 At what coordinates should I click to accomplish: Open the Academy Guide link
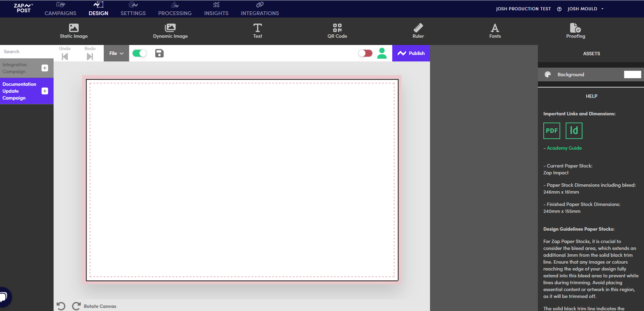(564, 148)
